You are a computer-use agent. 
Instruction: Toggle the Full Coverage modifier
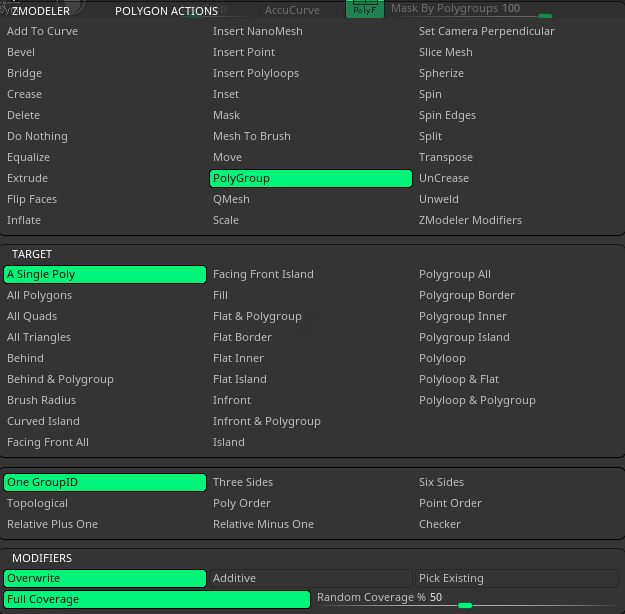click(157, 599)
